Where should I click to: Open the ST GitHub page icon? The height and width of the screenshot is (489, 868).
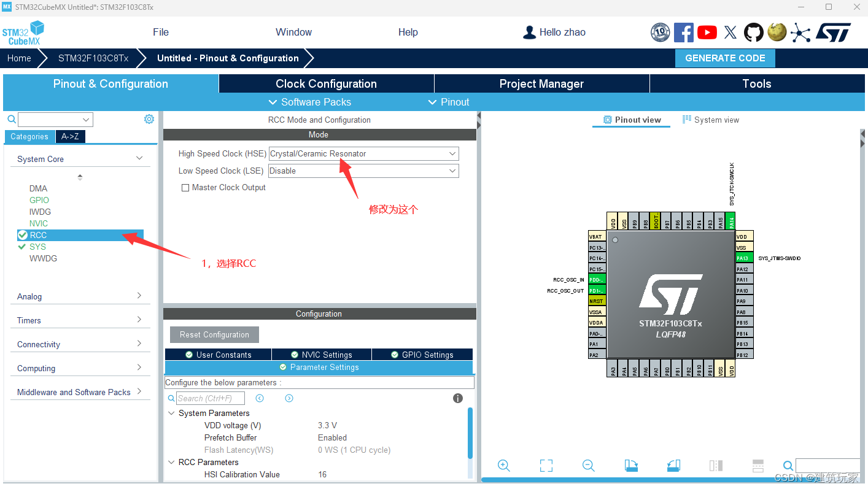tap(753, 32)
